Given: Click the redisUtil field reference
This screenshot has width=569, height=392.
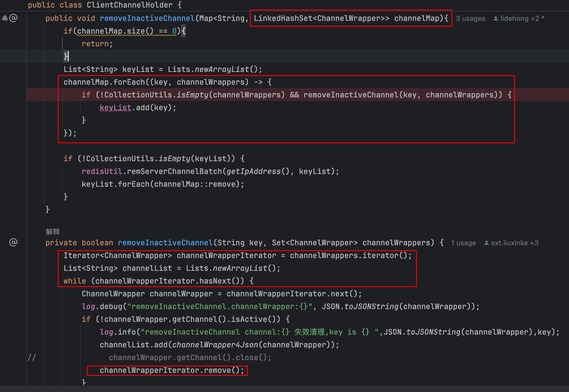Looking at the screenshot, I should (x=102, y=171).
